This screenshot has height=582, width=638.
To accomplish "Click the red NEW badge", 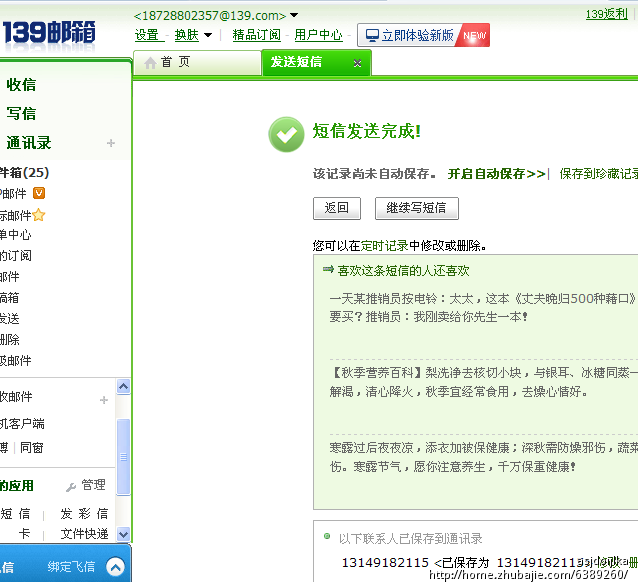I will (474, 35).
